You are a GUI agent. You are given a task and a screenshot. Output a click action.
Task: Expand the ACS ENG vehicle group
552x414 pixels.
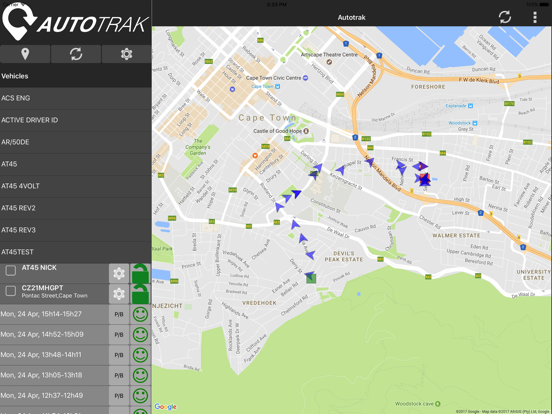click(76, 98)
